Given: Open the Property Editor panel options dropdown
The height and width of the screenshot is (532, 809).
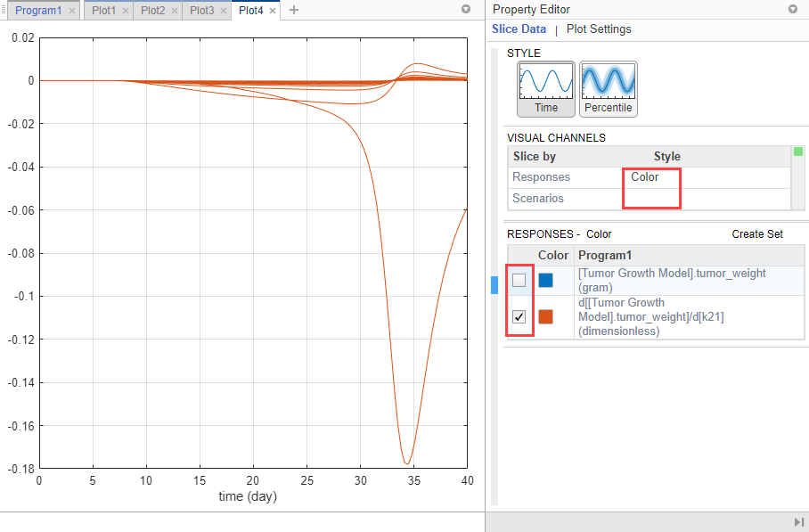Looking at the screenshot, I should coord(793,9).
